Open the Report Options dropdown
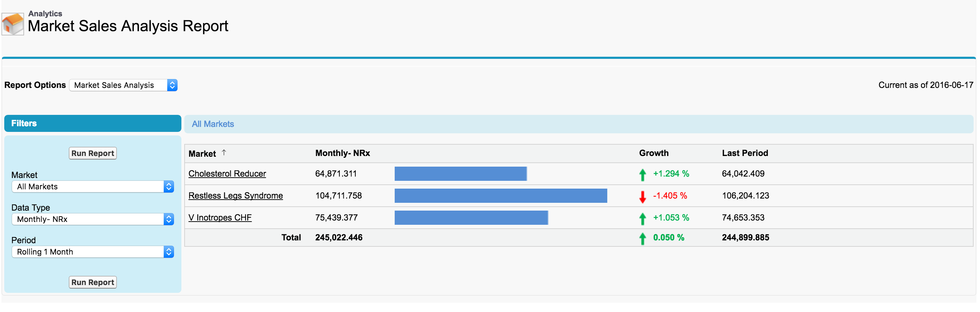This screenshot has height=312, width=980. click(x=123, y=85)
